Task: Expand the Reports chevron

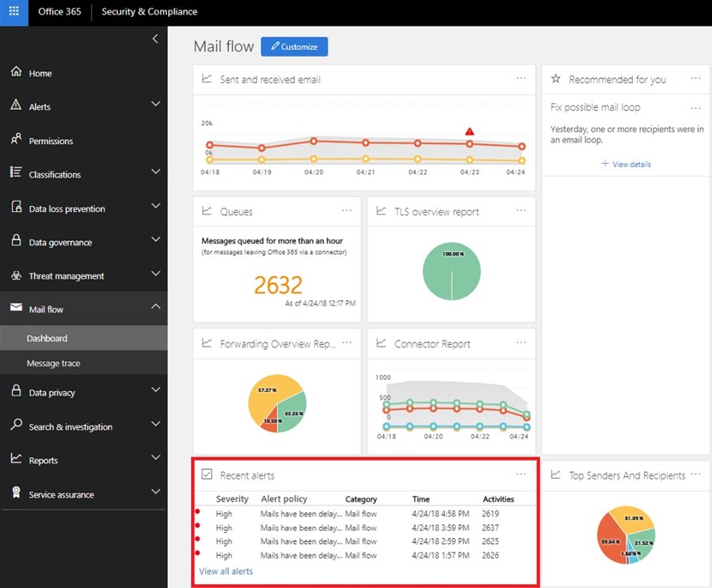Action: point(155,457)
